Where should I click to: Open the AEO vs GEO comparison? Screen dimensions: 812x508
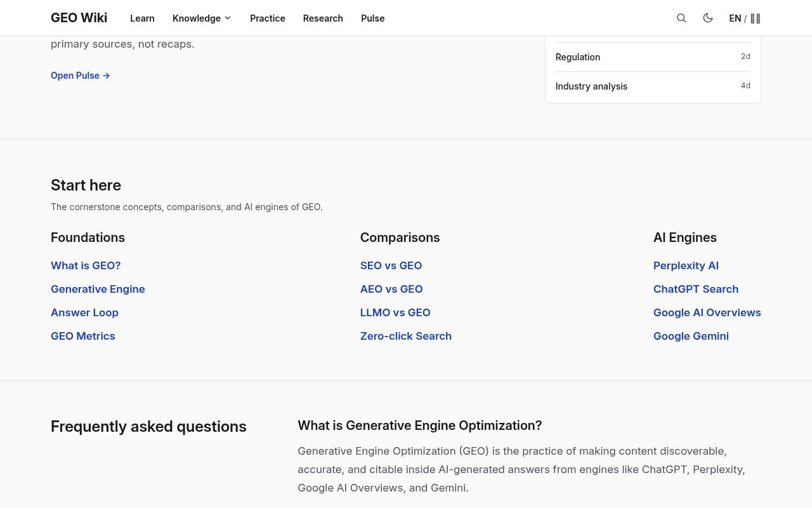click(391, 289)
